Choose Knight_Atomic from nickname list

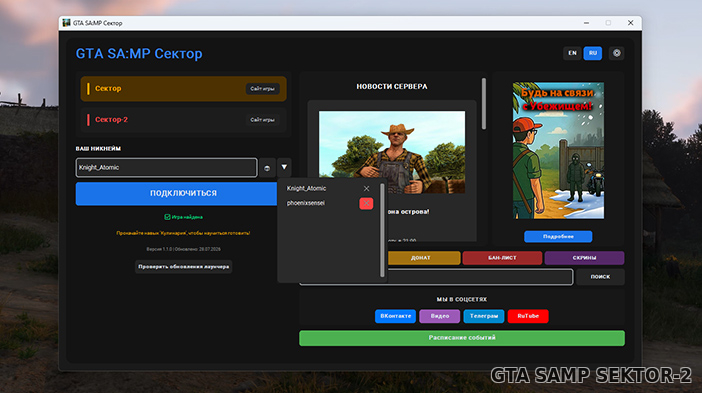(x=306, y=188)
